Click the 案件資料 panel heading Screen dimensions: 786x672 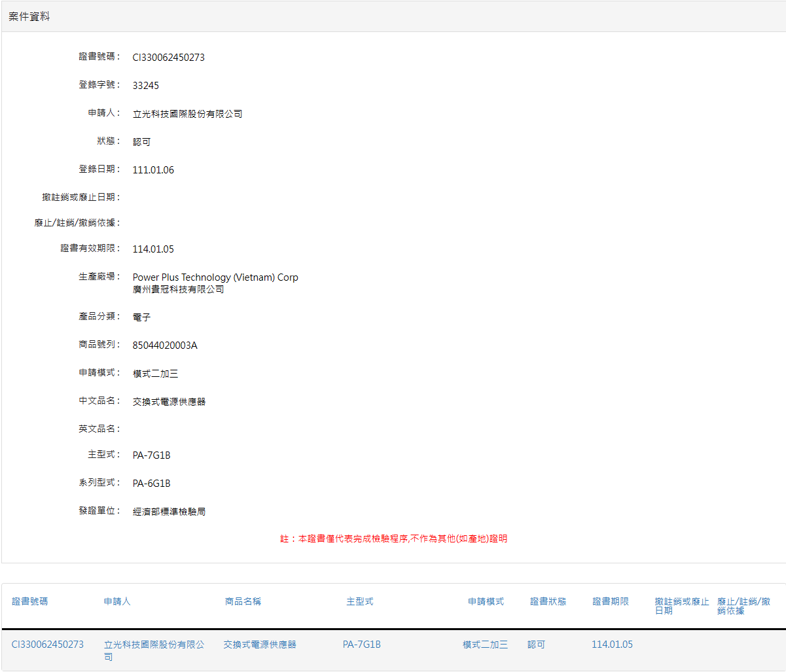coord(29,16)
